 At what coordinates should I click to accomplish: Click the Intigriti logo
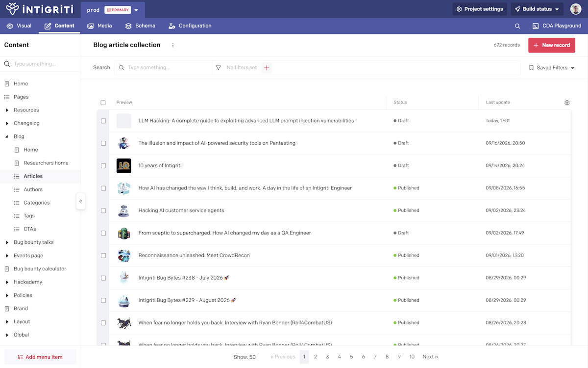(40, 9)
